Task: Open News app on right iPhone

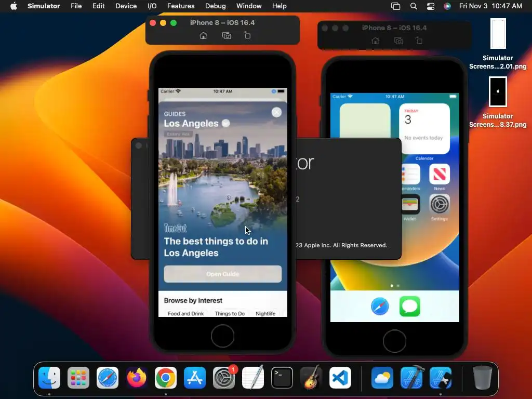Action: (x=440, y=175)
